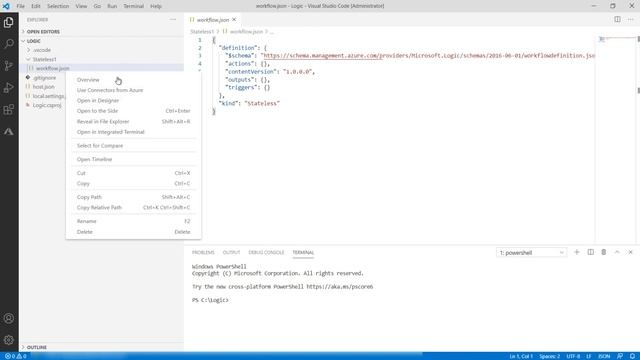Viewport: 640px width, 360px height.
Task: Change the JSON language mode
Action: [604, 356]
